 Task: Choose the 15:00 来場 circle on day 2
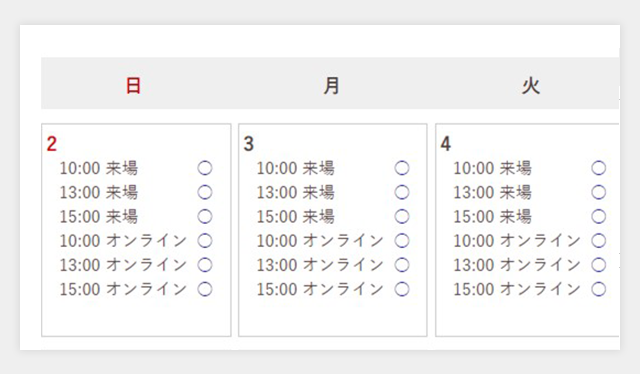tap(205, 216)
